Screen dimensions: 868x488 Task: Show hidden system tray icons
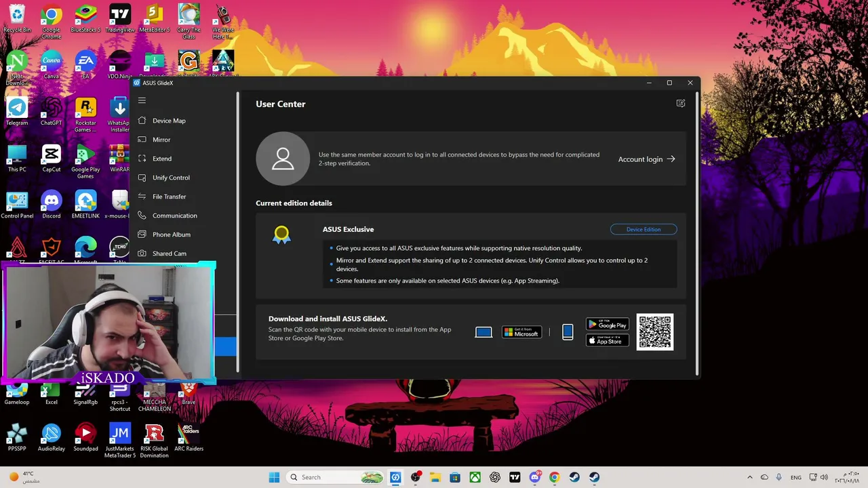click(x=750, y=477)
